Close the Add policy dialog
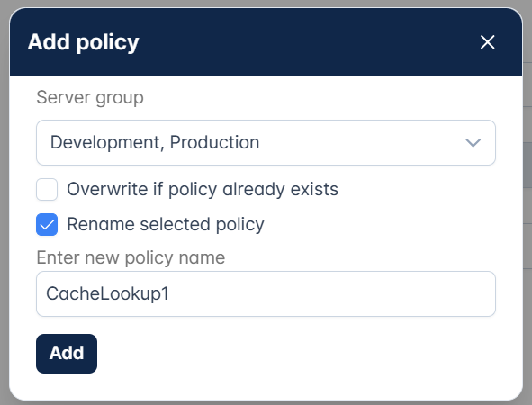Image resolution: width=532 pixels, height=405 pixels. coord(487,42)
